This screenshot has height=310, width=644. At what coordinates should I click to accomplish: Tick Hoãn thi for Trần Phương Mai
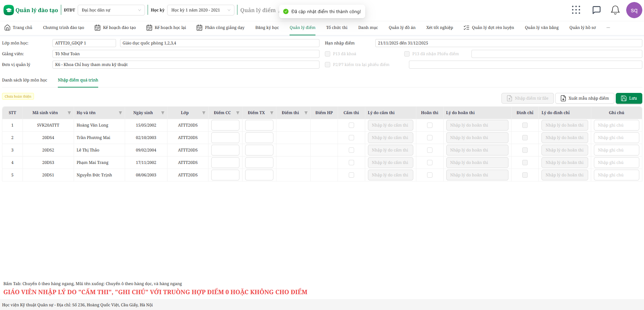point(430,138)
